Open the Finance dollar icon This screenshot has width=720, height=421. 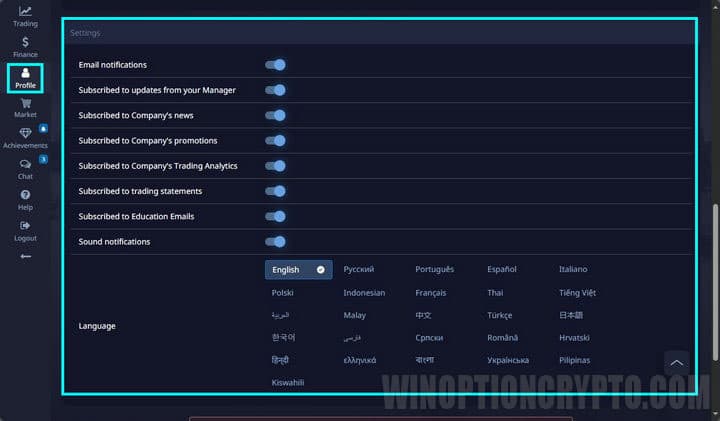click(25, 42)
